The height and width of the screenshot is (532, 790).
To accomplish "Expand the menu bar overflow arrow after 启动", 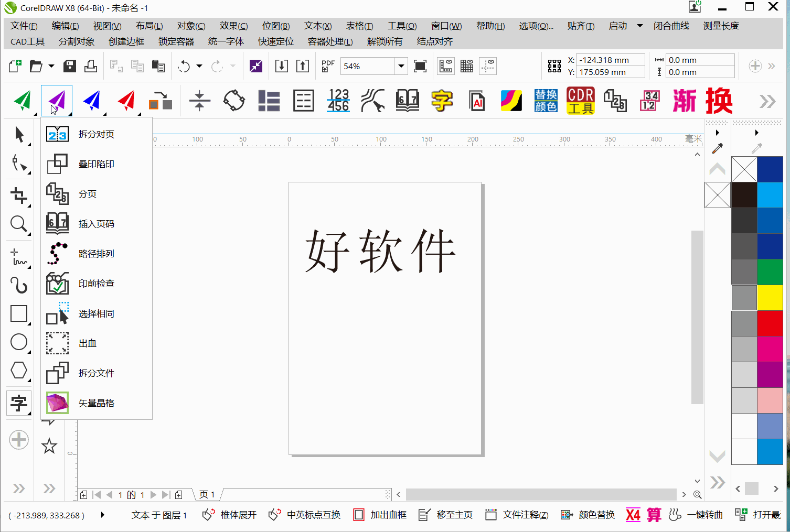I will pyautogui.click(x=640, y=26).
